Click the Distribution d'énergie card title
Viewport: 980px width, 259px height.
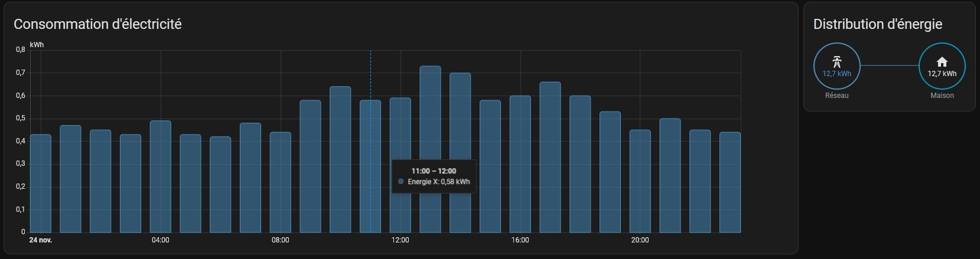coord(877,24)
